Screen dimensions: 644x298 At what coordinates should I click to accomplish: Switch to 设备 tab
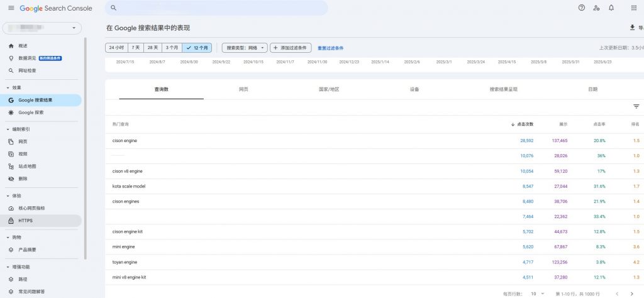(x=414, y=89)
